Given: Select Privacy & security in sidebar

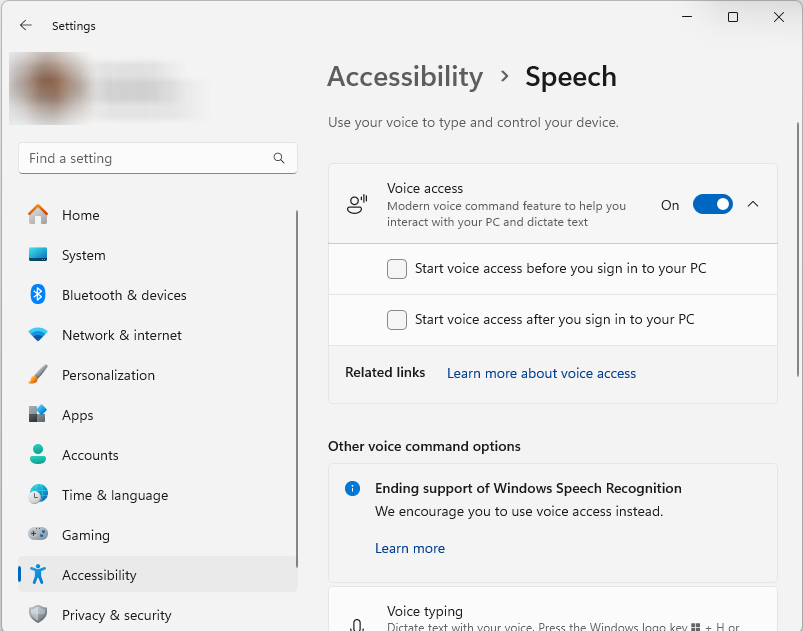Looking at the screenshot, I should click(158, 615).
